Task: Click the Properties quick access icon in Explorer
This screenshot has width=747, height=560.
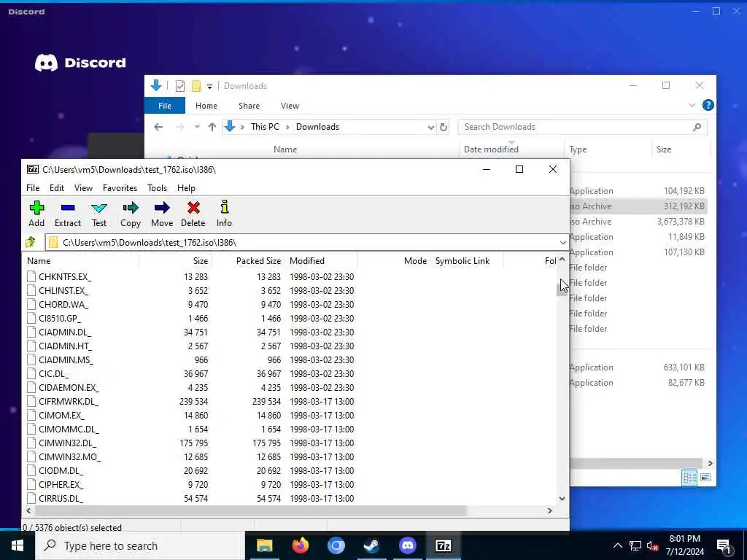Action: point(180,86)
